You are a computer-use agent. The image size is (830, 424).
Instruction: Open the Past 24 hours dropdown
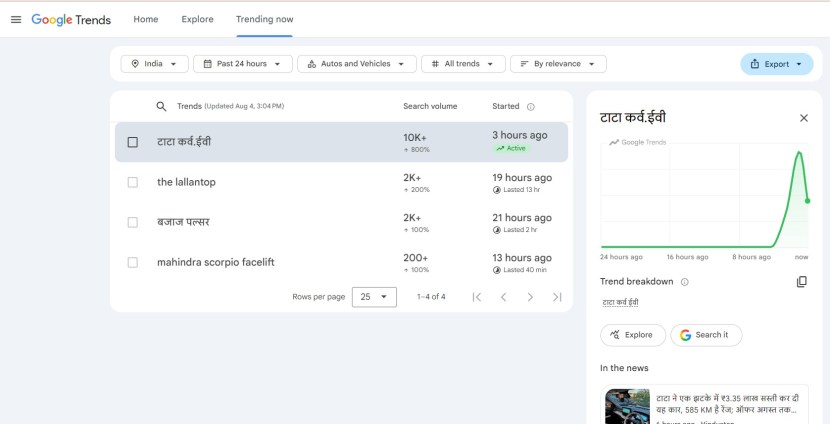[x=242, y=64]
